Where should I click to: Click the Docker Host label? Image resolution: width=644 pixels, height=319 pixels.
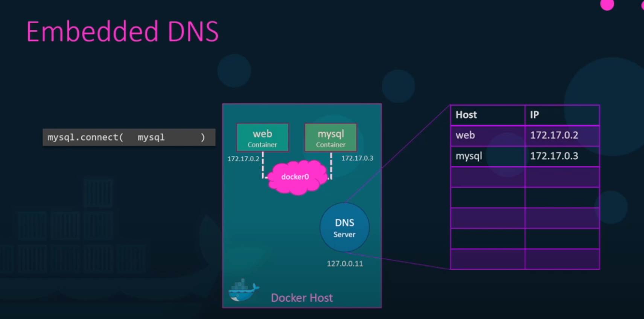302,298
